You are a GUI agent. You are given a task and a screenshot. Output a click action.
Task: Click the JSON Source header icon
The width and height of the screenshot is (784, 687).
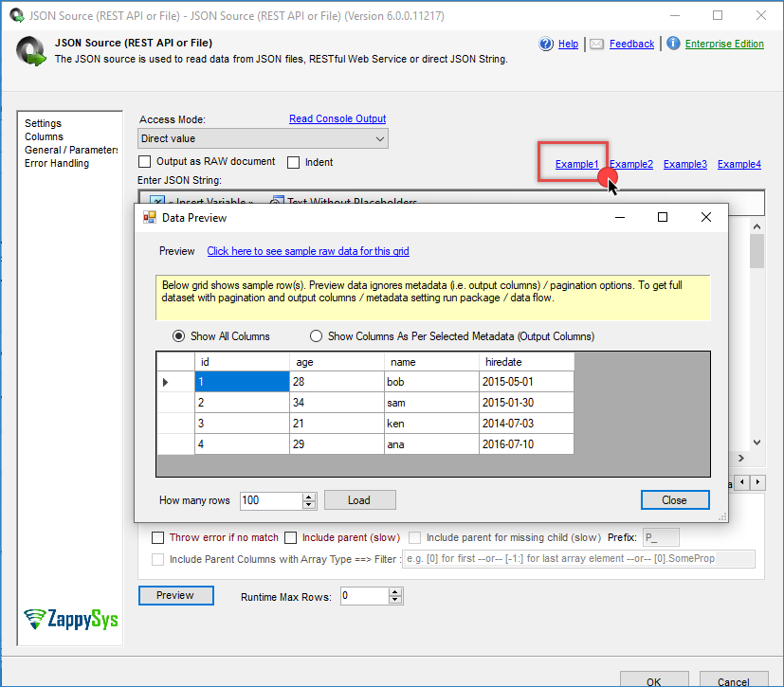coord(32,51)
